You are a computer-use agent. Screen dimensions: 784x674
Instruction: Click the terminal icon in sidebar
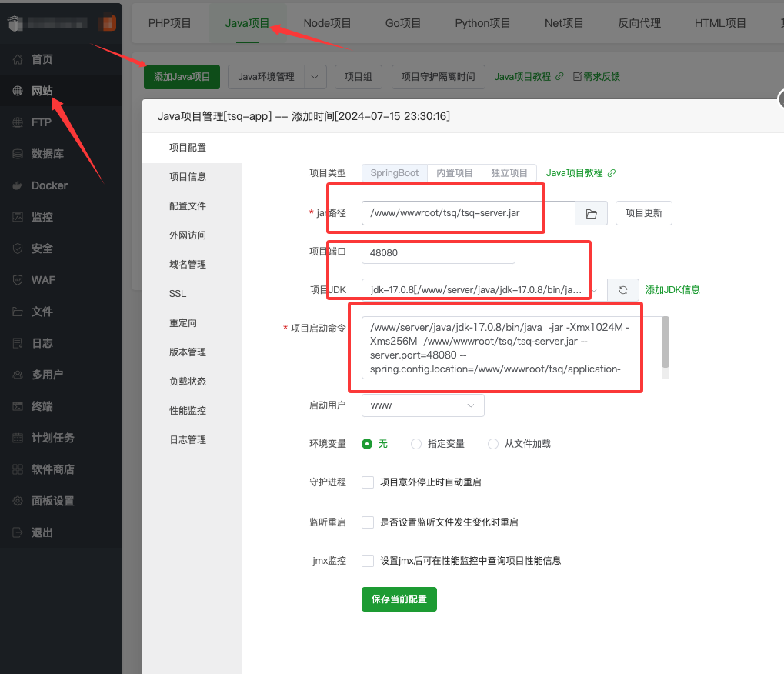coord(18,406)
